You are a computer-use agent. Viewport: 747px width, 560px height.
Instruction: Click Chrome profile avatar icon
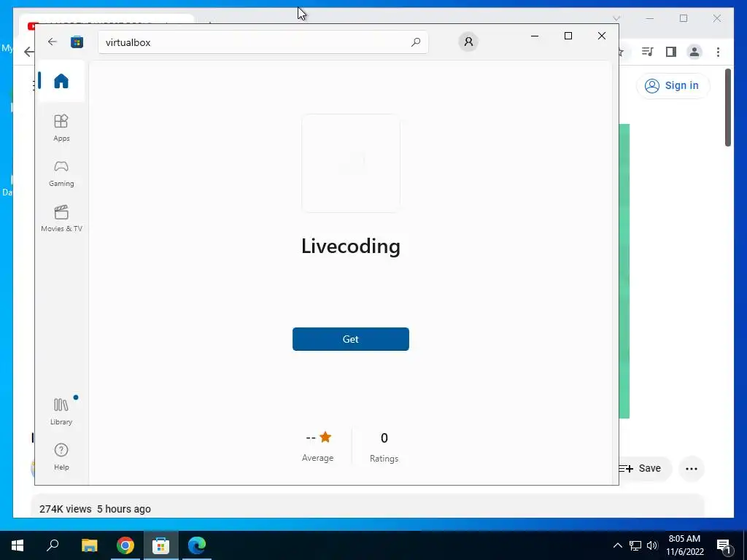(x=694, y=52)
